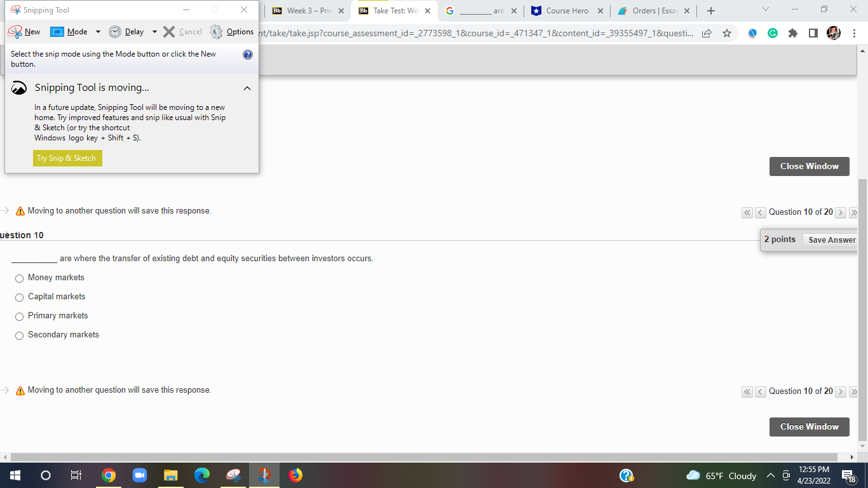
Task: Choose Money markets as the answer
Action: 19,278
